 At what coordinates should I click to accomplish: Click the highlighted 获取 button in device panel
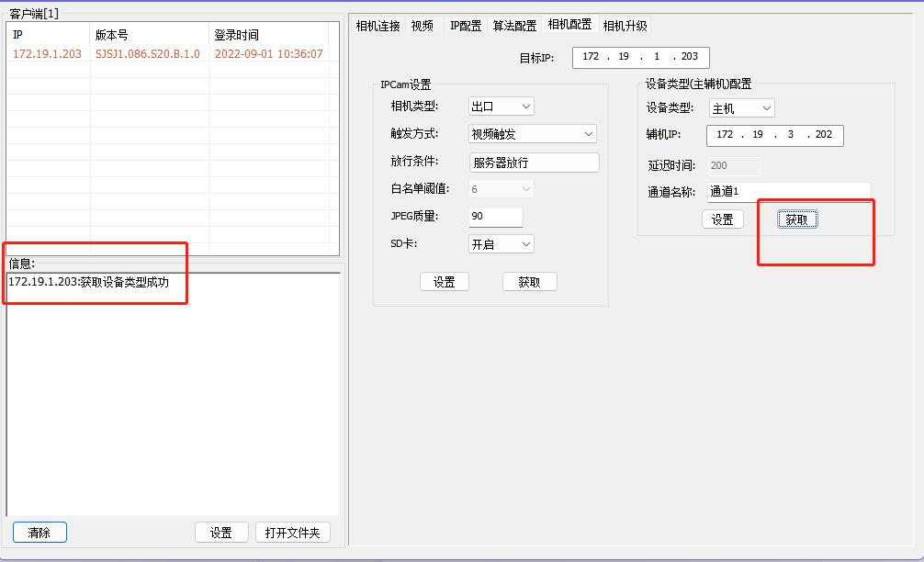click(x=795, y=219)
